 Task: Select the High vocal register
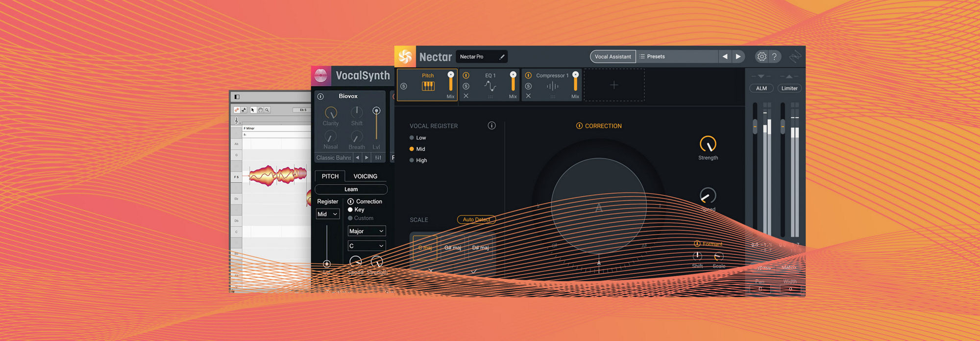click(x=412, y=160)
